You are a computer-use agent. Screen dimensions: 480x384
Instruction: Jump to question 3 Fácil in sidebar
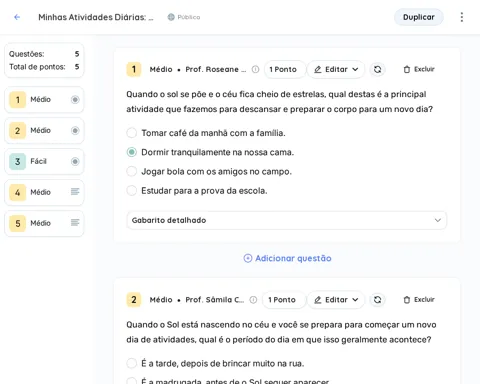point(44,161)
